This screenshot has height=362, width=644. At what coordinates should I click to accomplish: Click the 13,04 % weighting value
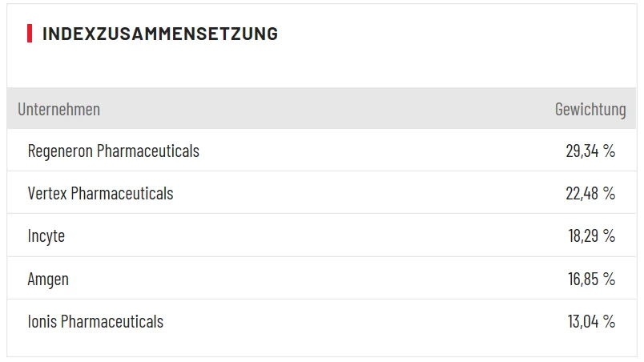click(x=590, y=321)
